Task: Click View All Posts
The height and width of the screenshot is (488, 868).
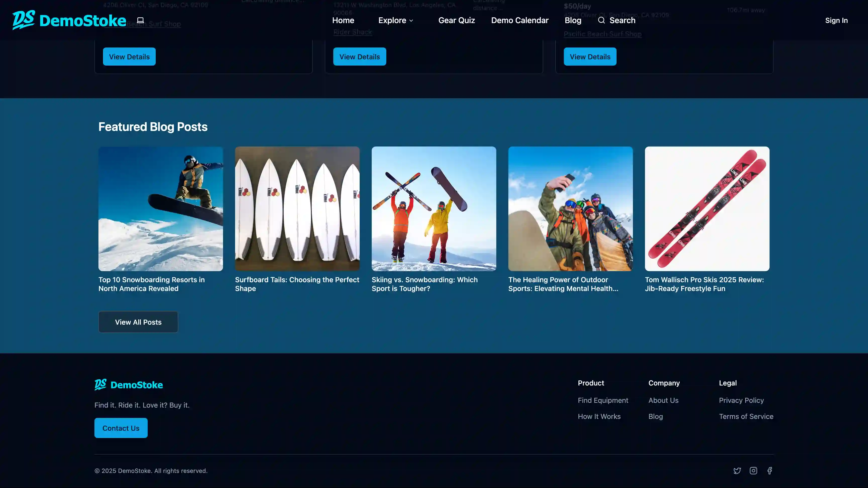Action: tap(138, 322)
